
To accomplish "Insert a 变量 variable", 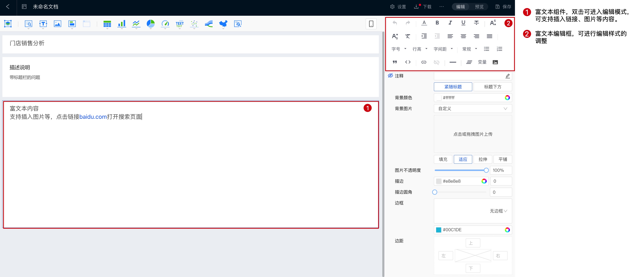I will [x=482, y=62].
